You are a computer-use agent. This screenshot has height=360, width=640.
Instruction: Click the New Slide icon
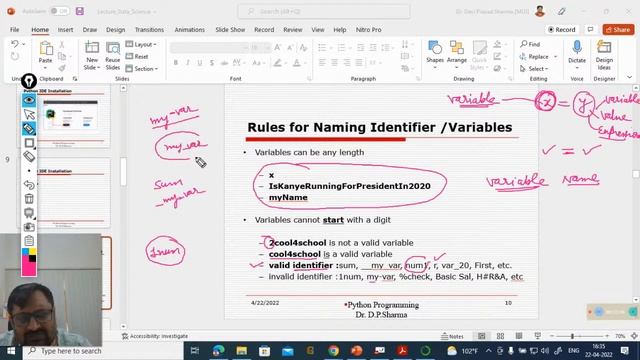click(92, 48)
